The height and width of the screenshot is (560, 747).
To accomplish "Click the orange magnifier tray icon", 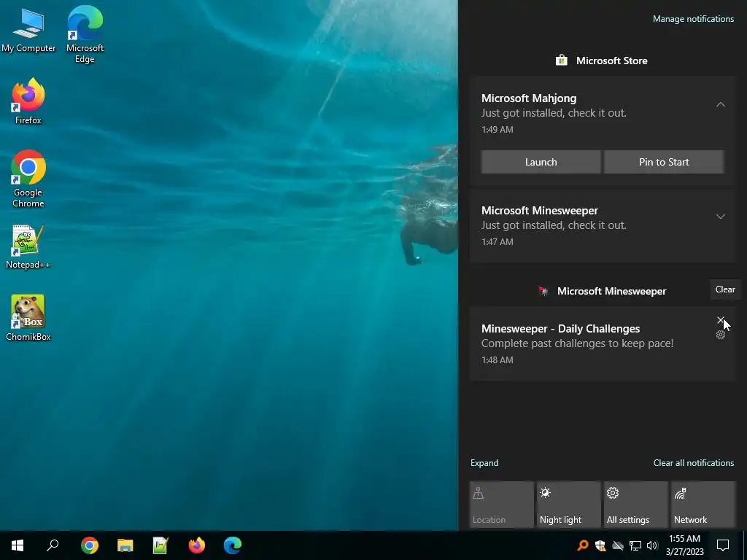I will tap(583, 545).
